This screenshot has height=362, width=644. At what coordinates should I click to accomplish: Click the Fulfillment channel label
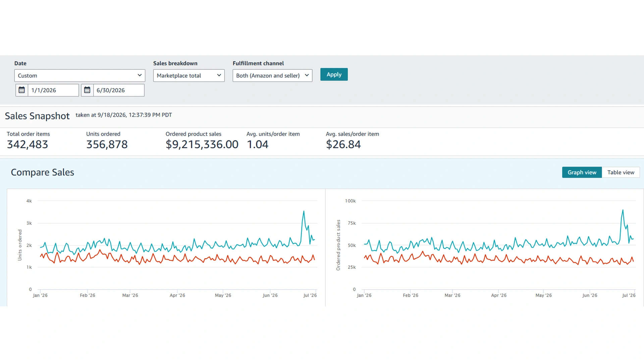(258, 63)
